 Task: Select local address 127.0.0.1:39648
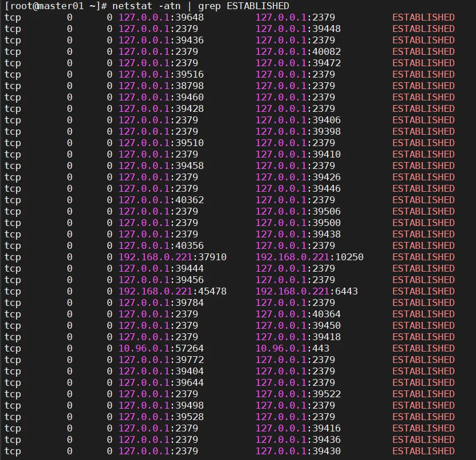click(x=161, y=17)
